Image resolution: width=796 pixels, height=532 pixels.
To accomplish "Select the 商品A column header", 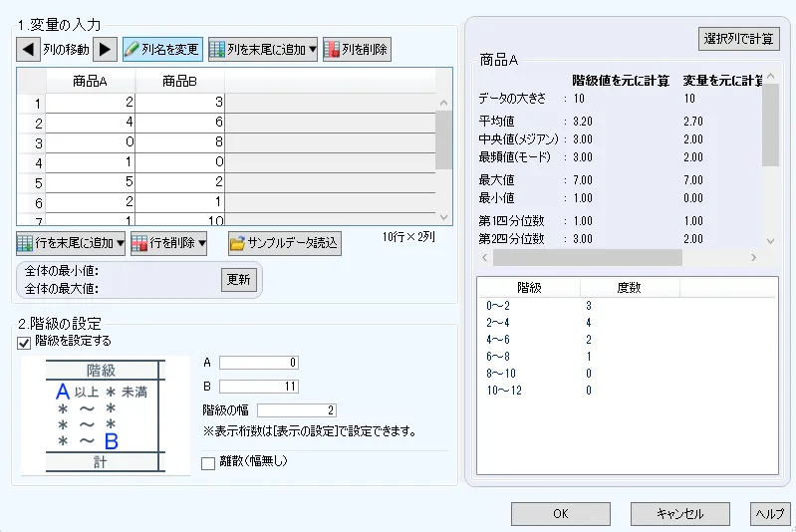I will click(x=91, y=82).
